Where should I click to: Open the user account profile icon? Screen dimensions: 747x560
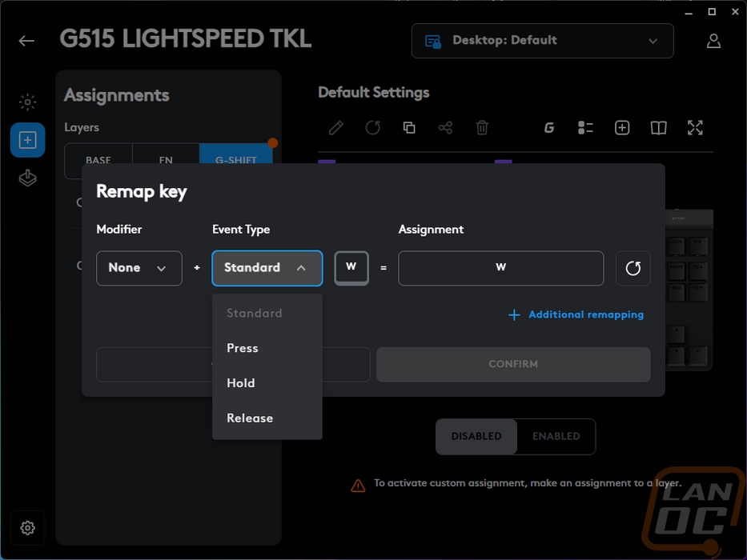click(x=713, y=41)
